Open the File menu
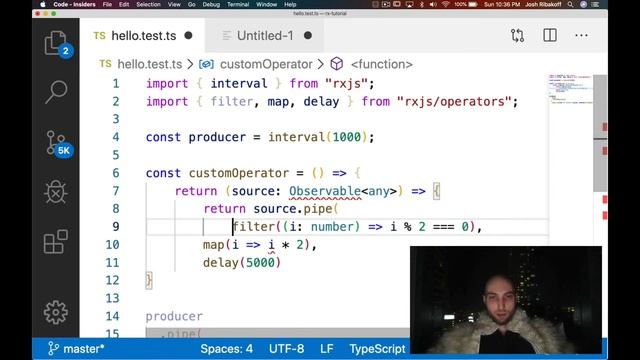Viewport: 640px width, 360px height. coord(107,4)
